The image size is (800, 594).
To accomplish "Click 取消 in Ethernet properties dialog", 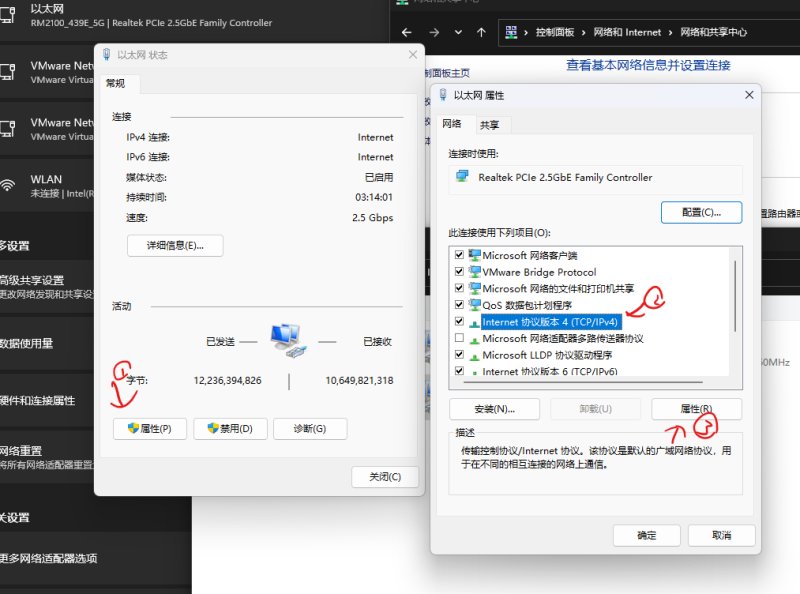I will coord(721,535).
